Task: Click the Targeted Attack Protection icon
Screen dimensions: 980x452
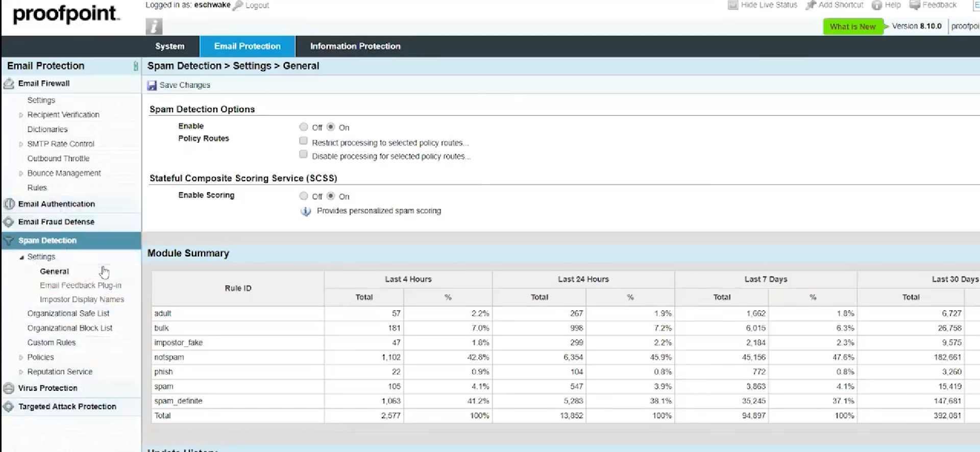Action: pyautogui.click(x=9, y=407)
